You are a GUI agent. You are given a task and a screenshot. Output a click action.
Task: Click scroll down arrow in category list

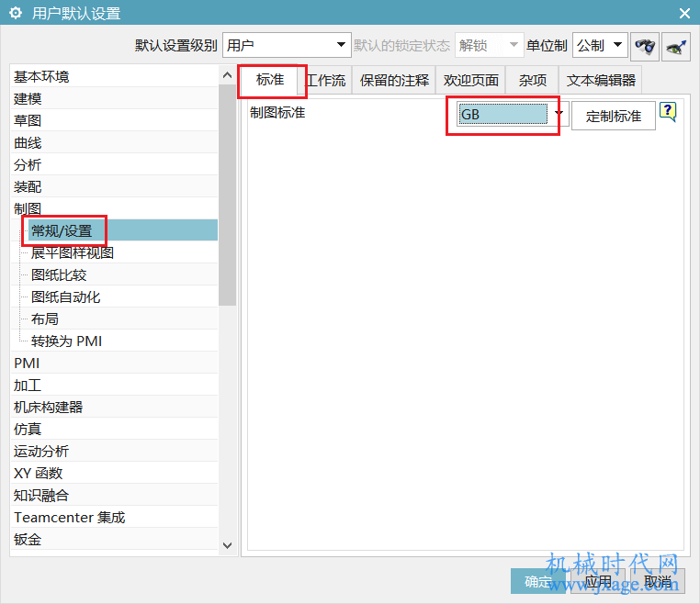227,545
